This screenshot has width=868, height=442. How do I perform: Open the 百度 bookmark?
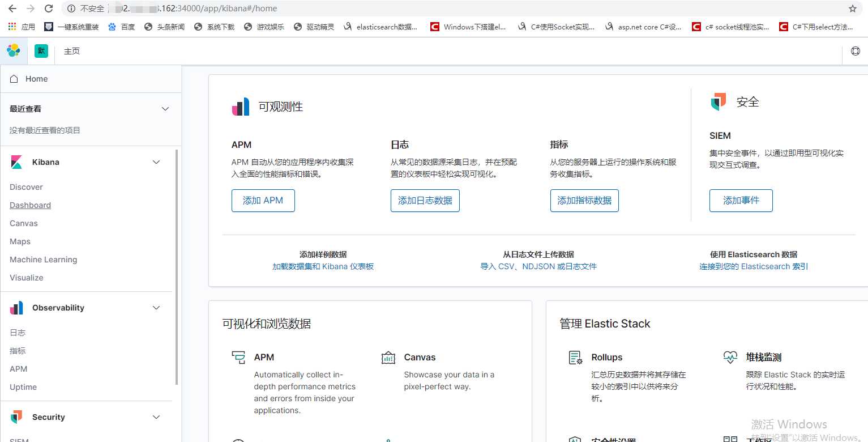pos(121,27)
